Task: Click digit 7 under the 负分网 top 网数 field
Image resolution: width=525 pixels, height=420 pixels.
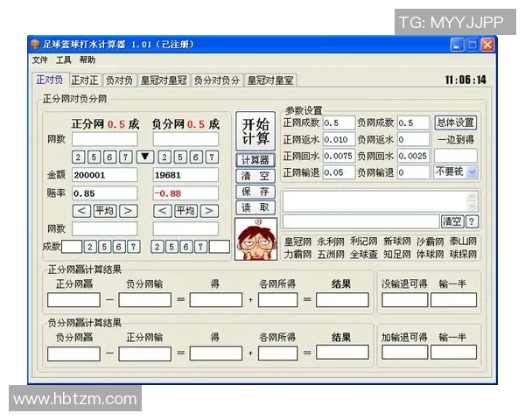Action: [212, 157]
